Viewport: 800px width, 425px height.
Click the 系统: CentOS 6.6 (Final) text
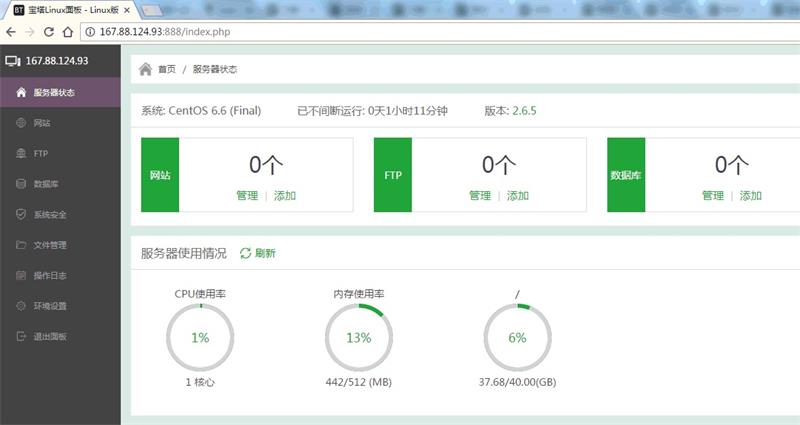[x=201, y=111]
